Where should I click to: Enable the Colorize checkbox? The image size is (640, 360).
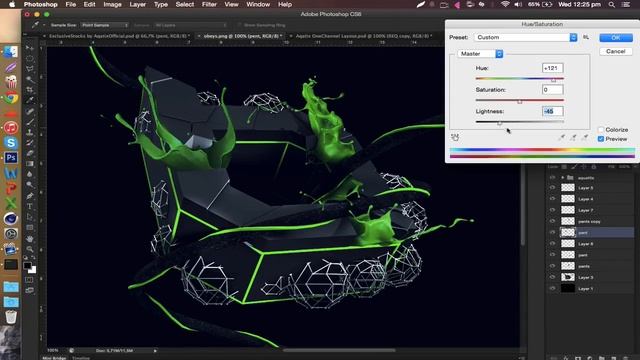pyautogui.click(x=601, y=129)
